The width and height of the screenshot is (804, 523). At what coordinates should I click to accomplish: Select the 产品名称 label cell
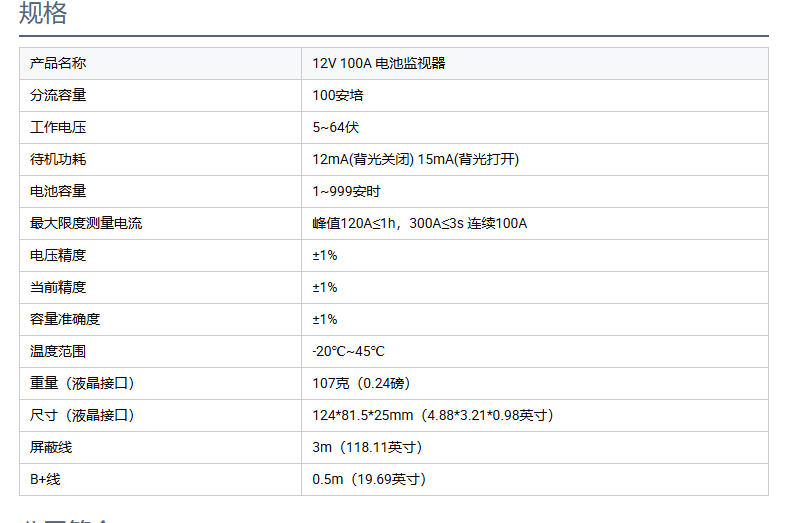click(58, 63)
